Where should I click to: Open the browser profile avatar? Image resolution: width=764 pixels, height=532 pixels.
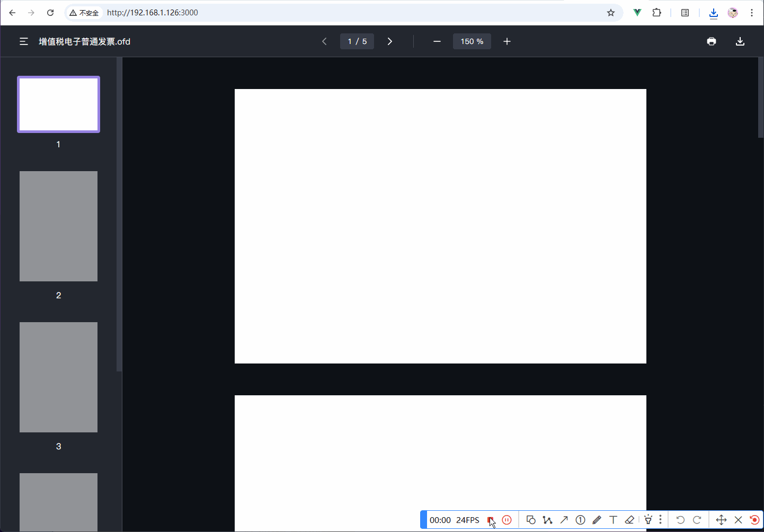(x=733, y=13)
